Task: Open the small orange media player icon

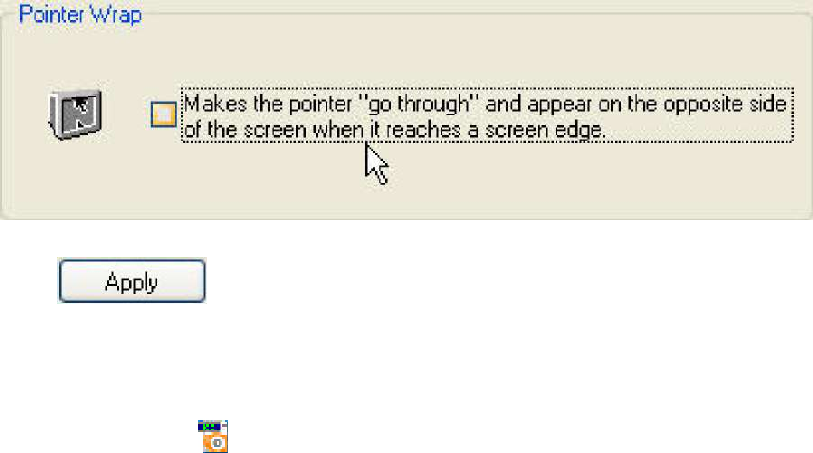Action: (x=213, y=436)
